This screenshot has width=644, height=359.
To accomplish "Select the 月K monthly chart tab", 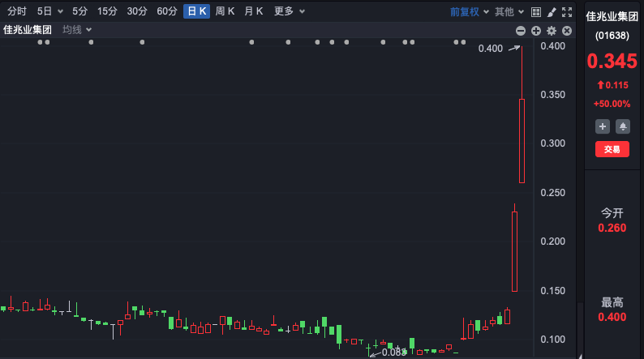I will (254, 11).
